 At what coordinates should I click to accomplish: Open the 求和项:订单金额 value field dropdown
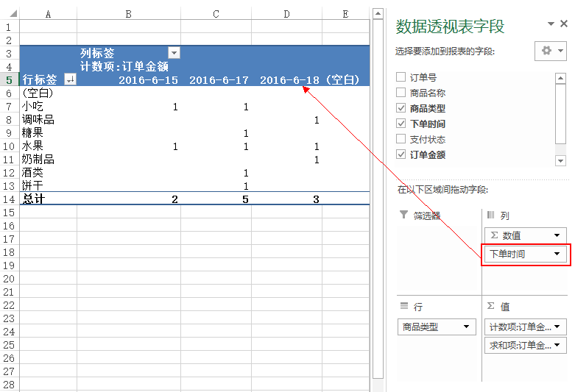click(x=557, y=345)
